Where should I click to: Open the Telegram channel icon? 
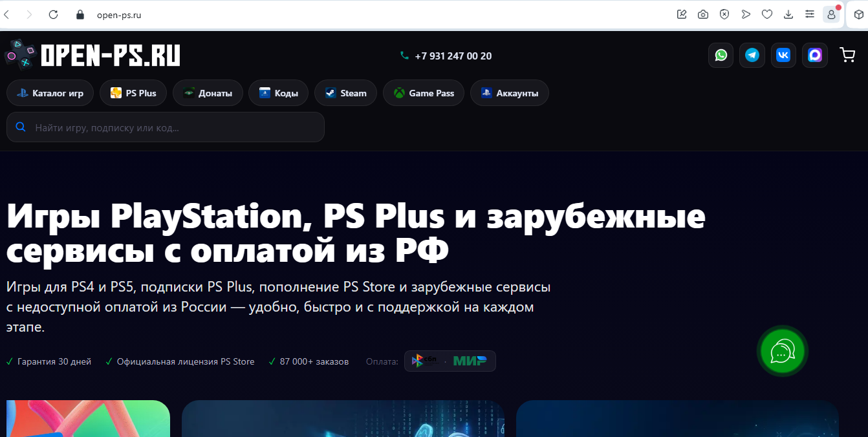click(x=752, y=56)
